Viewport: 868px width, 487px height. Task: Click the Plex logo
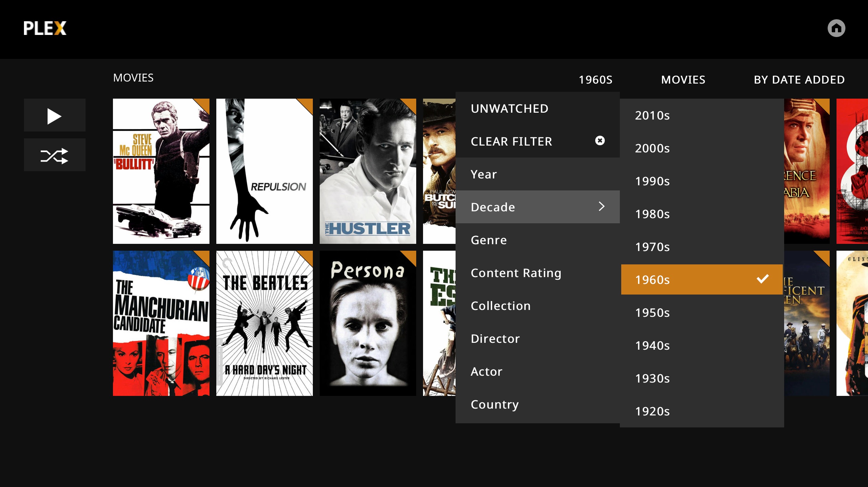[45, 28]
